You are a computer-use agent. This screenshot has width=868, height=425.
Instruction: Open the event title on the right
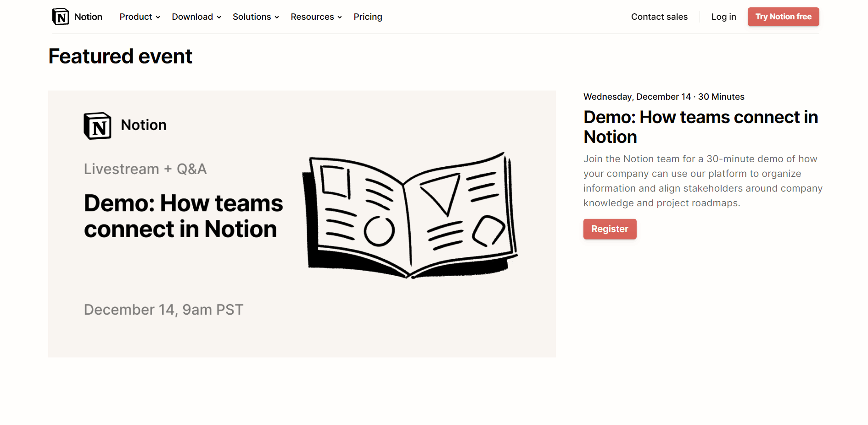click(x=700, y=127)
